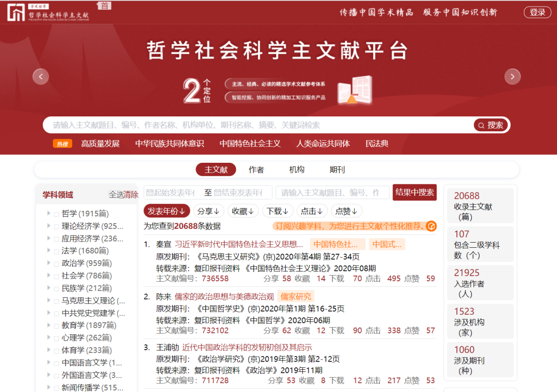
Task: Click the site logo in the header
Action: [x=48, y=12]
